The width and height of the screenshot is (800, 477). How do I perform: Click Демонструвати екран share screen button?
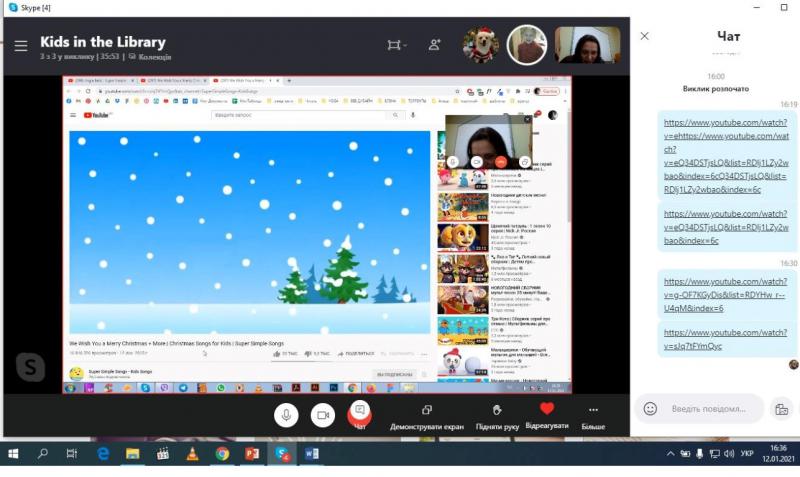[x=427, y=418]
